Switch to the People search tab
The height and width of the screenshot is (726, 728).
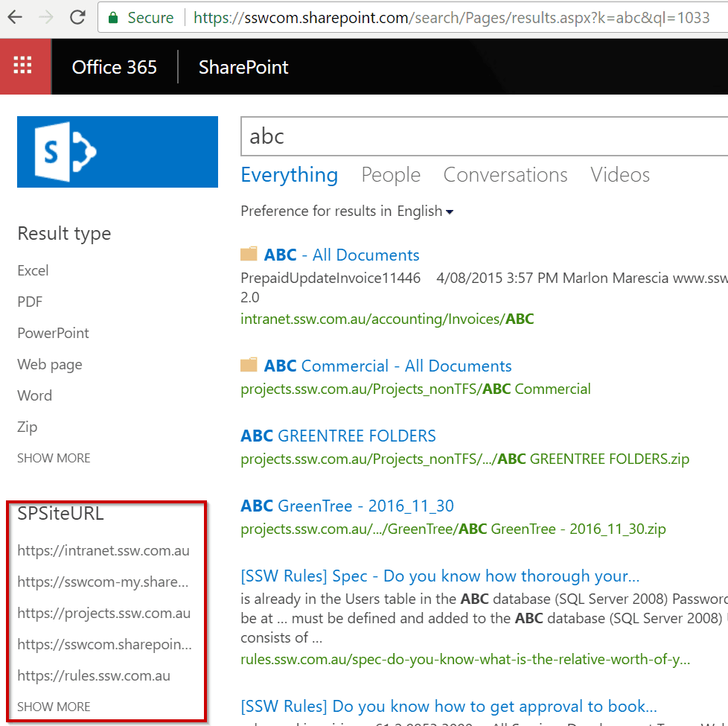[391, 175]
